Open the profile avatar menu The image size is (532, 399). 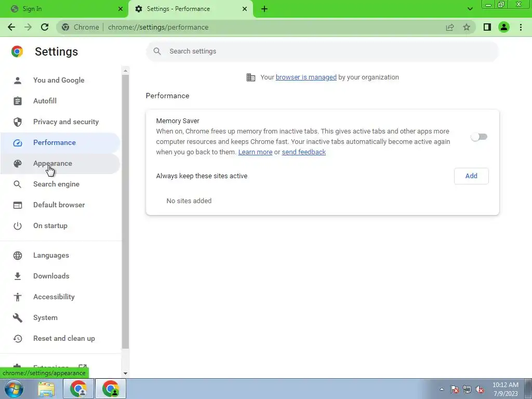(x=504, y=27)
